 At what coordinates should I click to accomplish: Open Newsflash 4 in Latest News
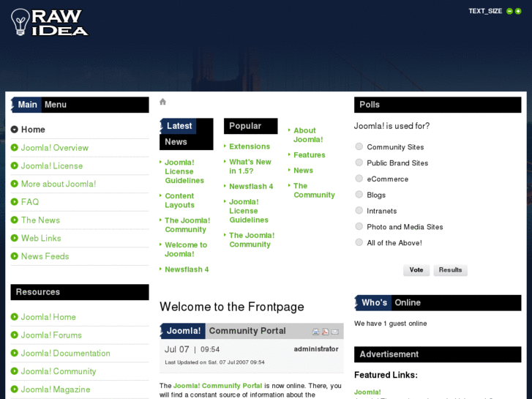[187, 269]
